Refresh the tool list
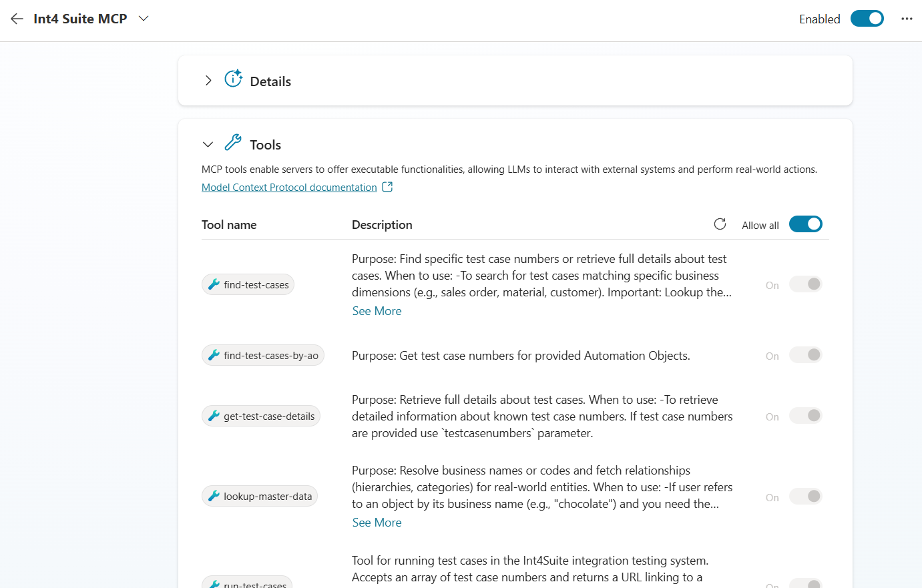The width and height of the screenshot is (922, 588). 720,224
